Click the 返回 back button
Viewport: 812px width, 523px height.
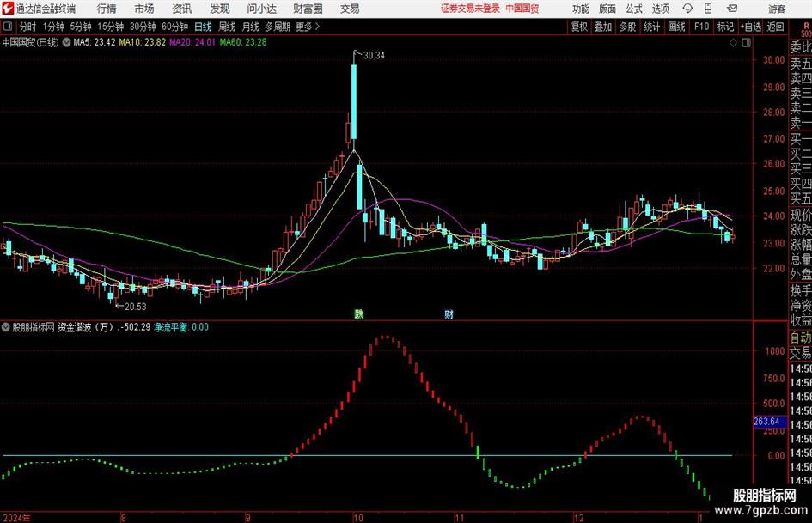pos(776,27)
